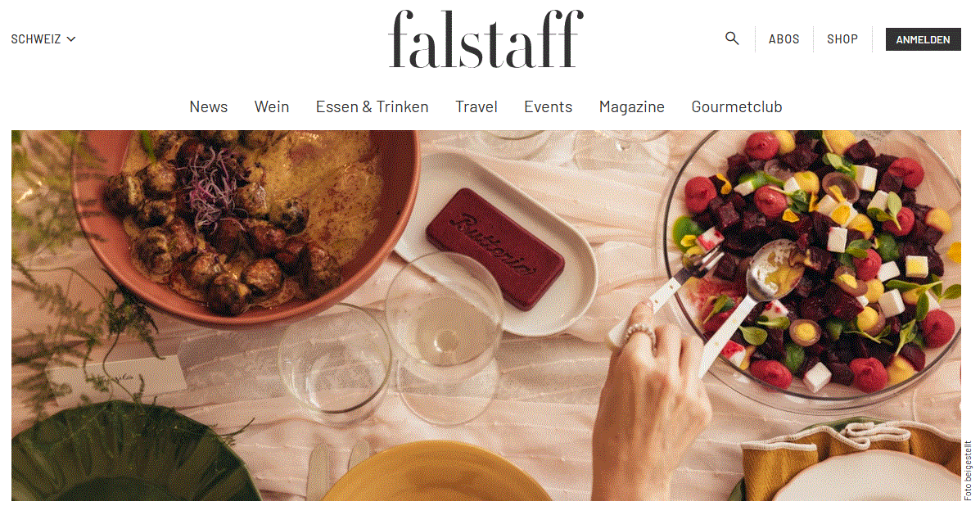Open the Essen & Trinken section

coord(372,106)
